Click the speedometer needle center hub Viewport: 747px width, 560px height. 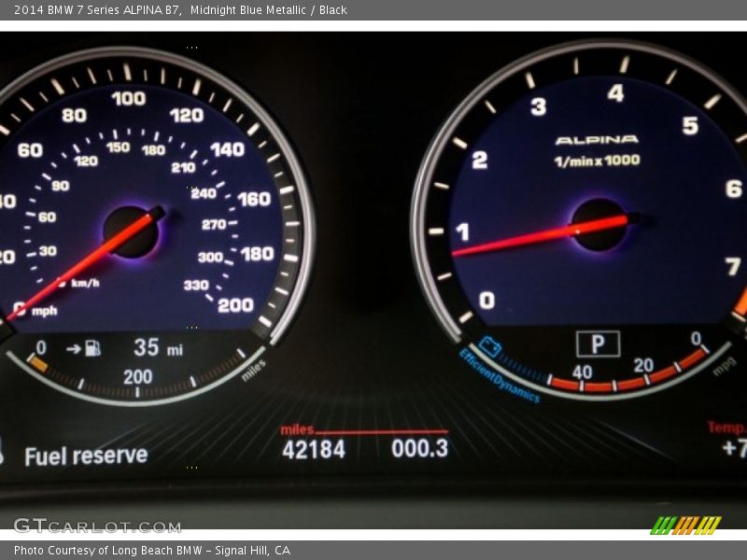(131, 231)
